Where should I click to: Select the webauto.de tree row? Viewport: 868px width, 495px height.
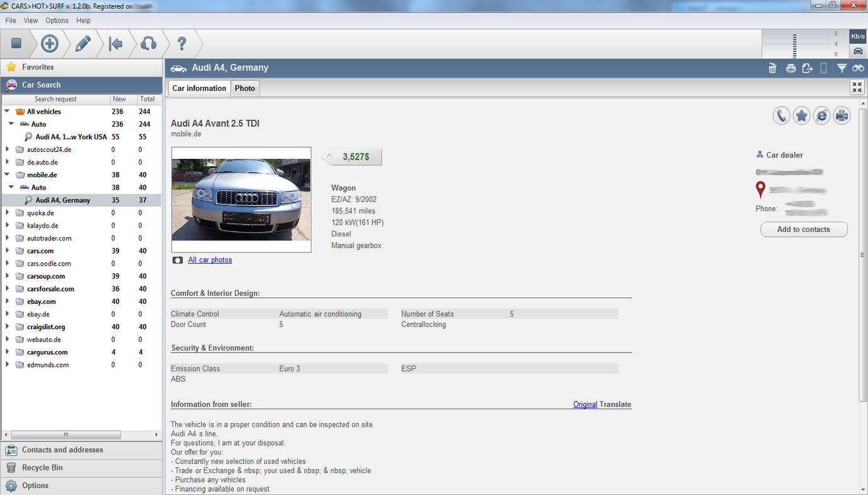pos(82,340)
